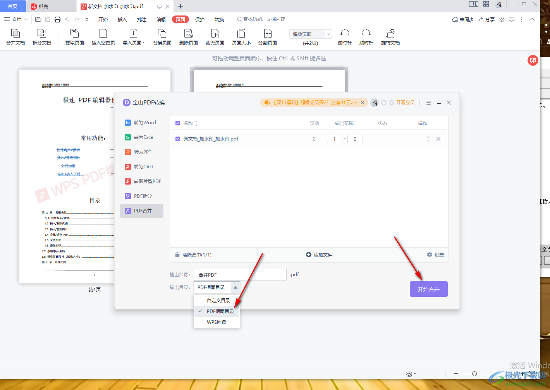Image resolution: width=550 pixels, height=390 pixels.
Task: Click the orange membership link in dialog header
Action: pos(405,103)
